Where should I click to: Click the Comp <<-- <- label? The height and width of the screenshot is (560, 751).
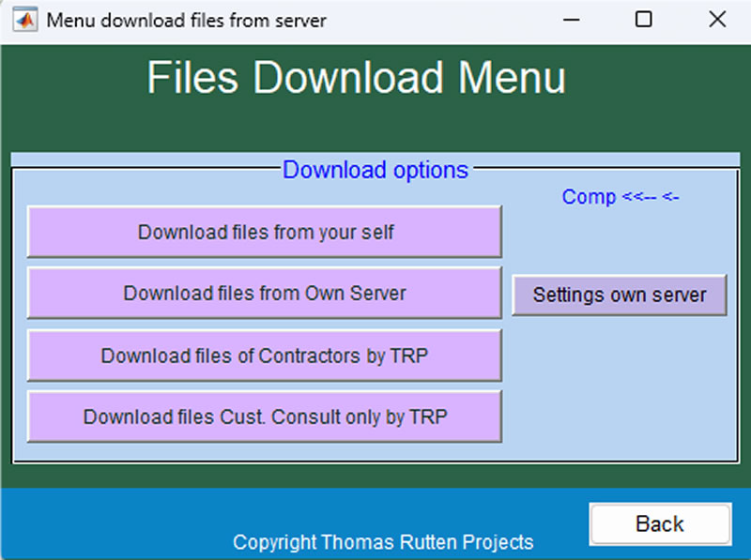tap(620, 197)
